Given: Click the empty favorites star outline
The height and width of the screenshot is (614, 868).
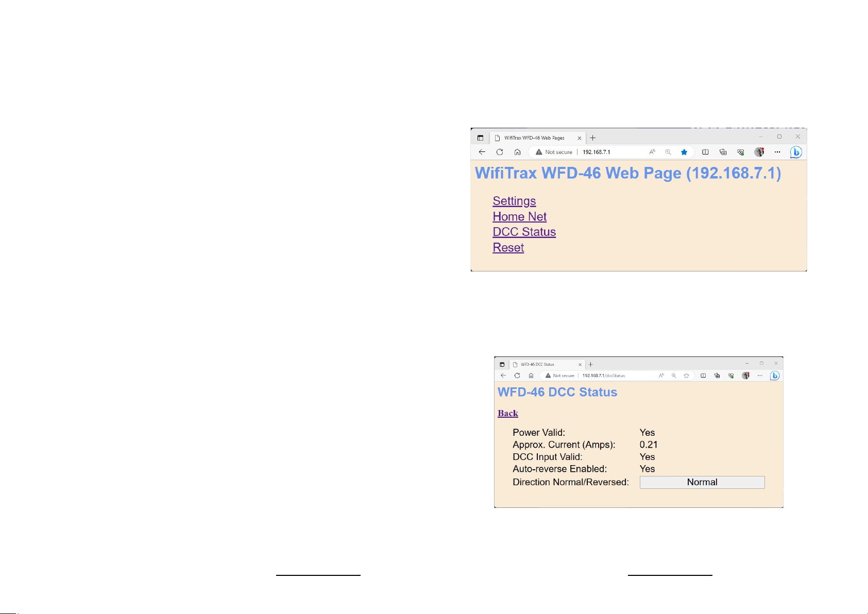Looking at the screenshot, I should pos(687,376).
